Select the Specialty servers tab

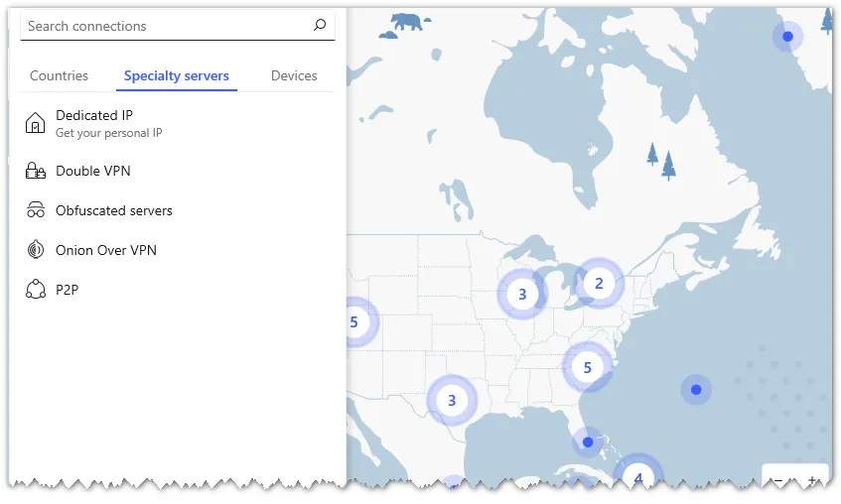point(177,75)
